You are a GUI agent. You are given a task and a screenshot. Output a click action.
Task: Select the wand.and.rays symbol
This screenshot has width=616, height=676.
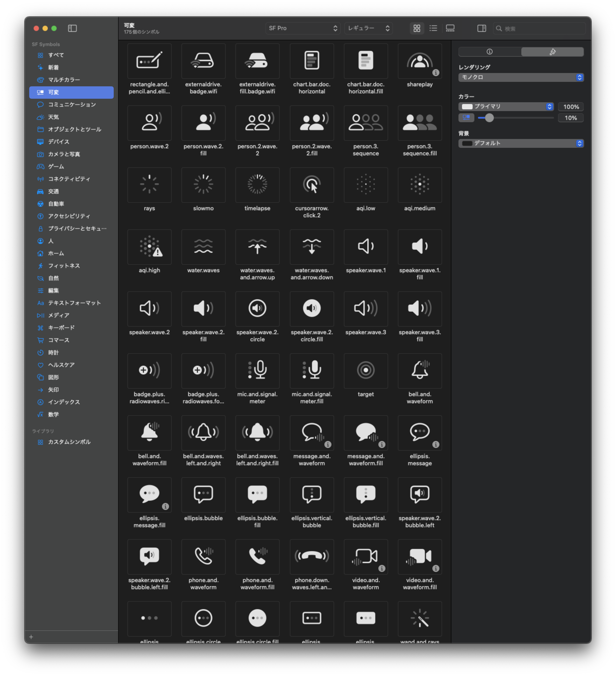click(x=419, y=618)
